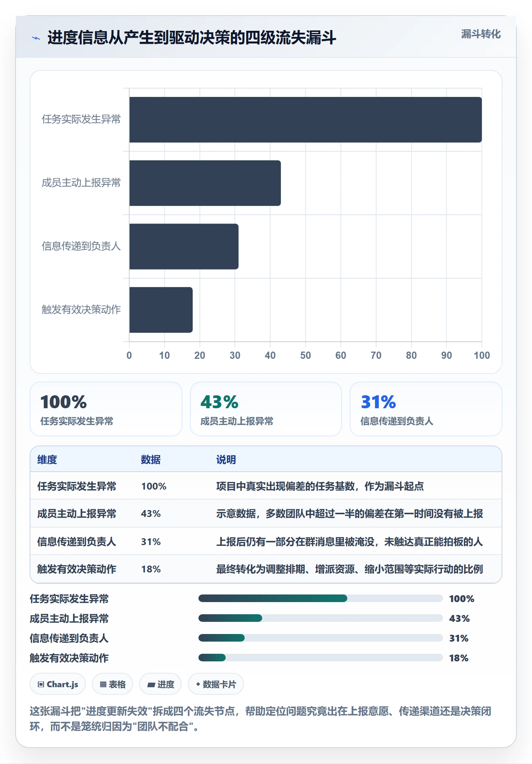Click the 100% progress bar for 任务实际发生异常
Viewport: 532px width, 764px height.
[x=320, y=598]
